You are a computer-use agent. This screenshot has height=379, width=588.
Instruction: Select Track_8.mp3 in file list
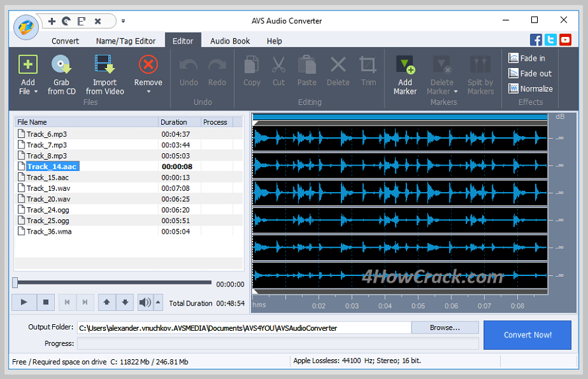[129, 156]
